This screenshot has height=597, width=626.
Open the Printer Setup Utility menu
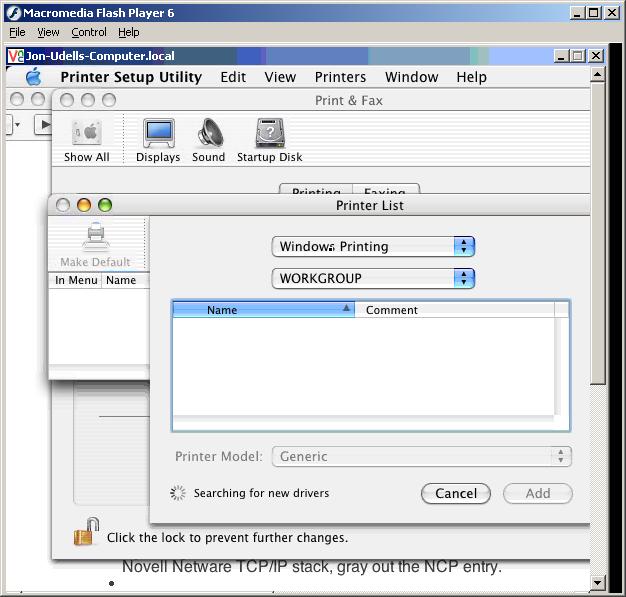(x=131, y=77)
